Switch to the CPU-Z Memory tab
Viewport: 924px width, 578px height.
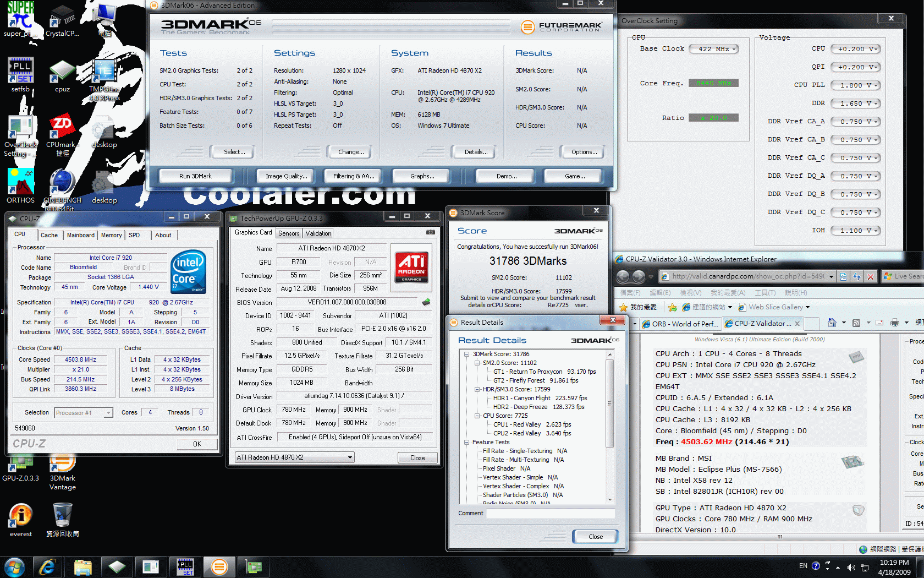coord(112,235)
